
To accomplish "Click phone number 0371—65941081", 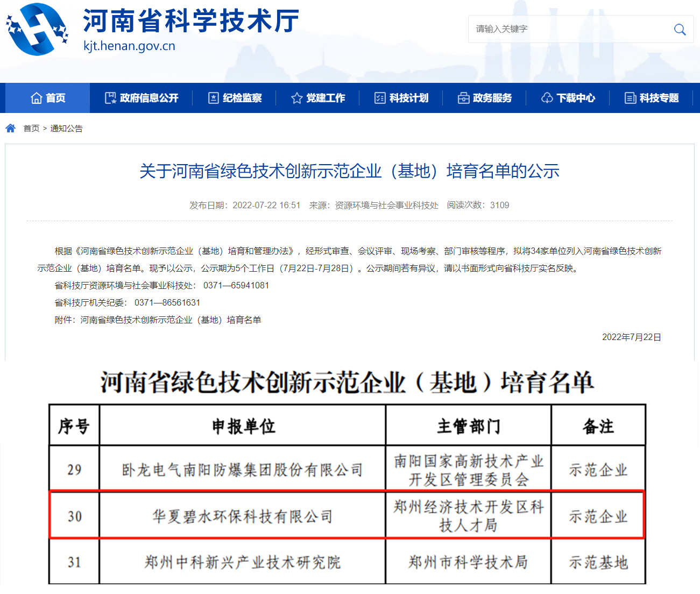I will tap(236, 285).
